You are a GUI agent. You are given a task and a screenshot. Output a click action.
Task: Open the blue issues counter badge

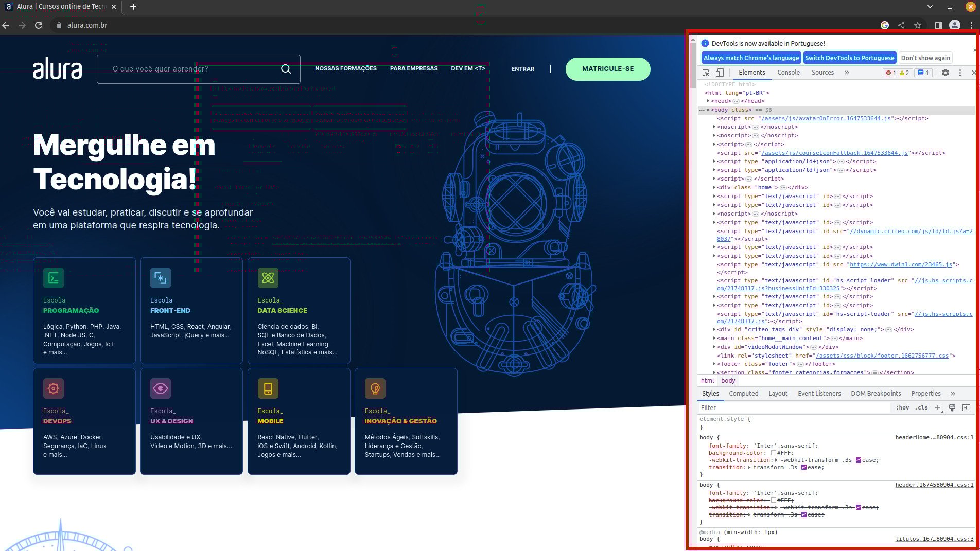[x=923, y=73]
